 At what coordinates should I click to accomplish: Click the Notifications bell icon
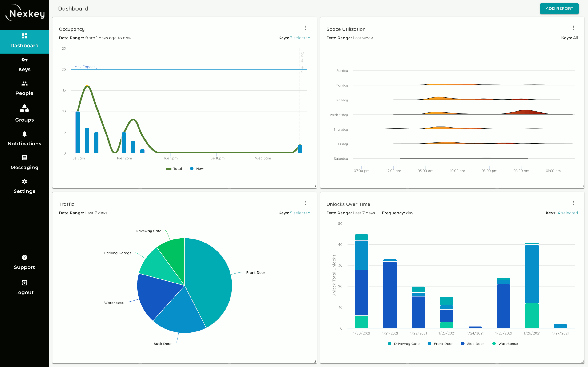[24, 134]
